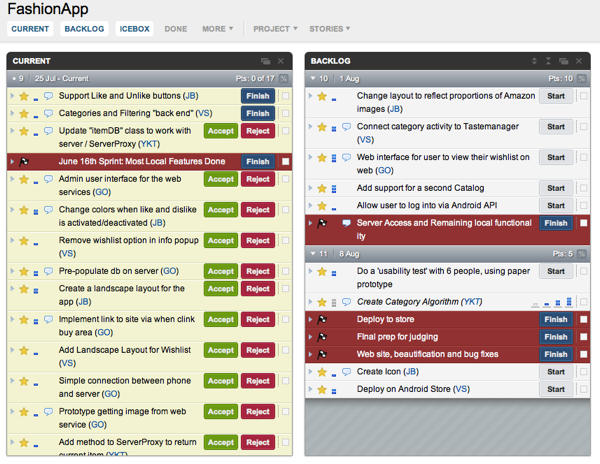Open comment bubble on Admin user interface story
The height and width of the screenshot is (464, 600).
click(48, 179)
